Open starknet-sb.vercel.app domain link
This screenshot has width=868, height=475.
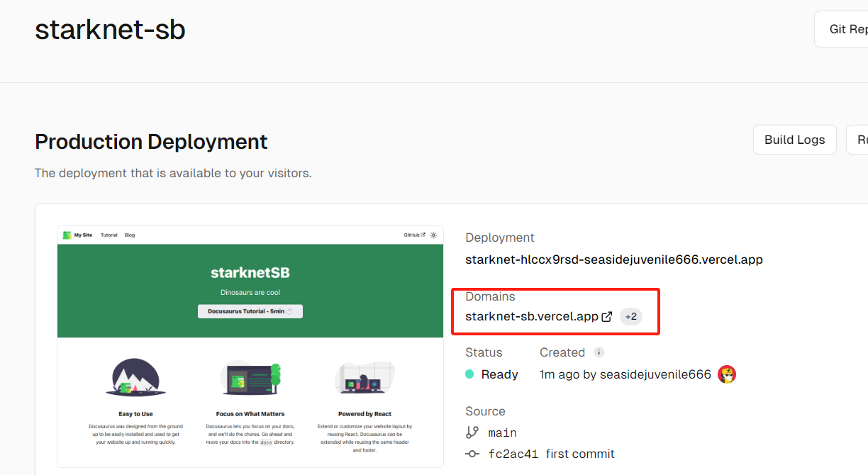tap(531, 316)
